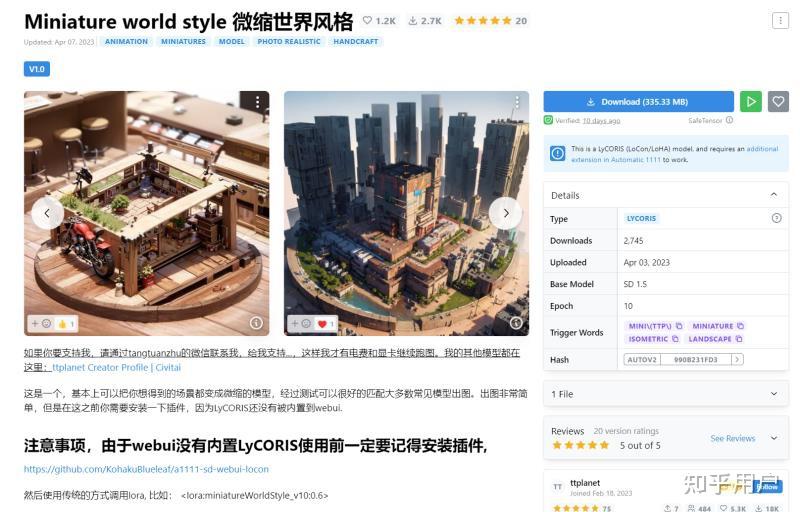Open the HANDCRAFT tag
Viewport: 800px width, 512px height.
point(356,41)
